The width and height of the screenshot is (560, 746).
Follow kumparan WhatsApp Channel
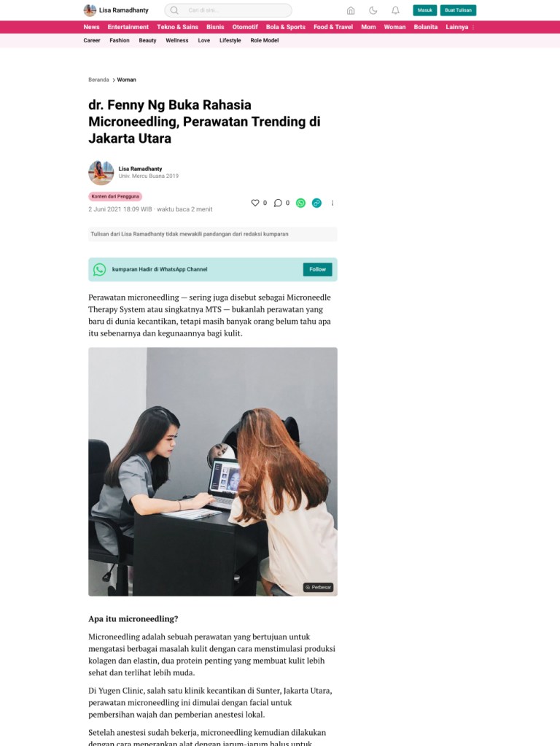[317, 269]
